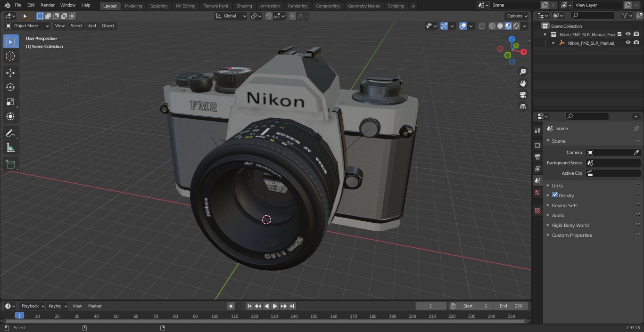644x332 pixels.
Task: Open the Keying dropdown in timeline
Action: click(58, 306)
